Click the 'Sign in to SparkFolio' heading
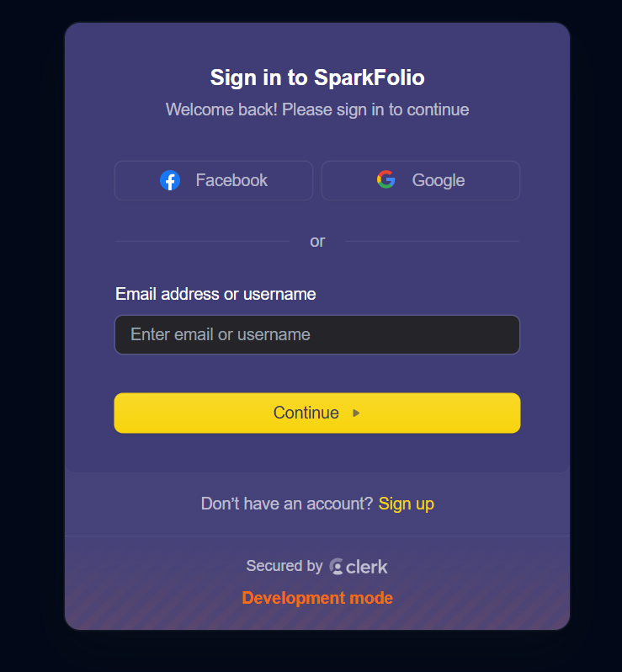The height and width of the screenshot is (672, 622). 317,78
